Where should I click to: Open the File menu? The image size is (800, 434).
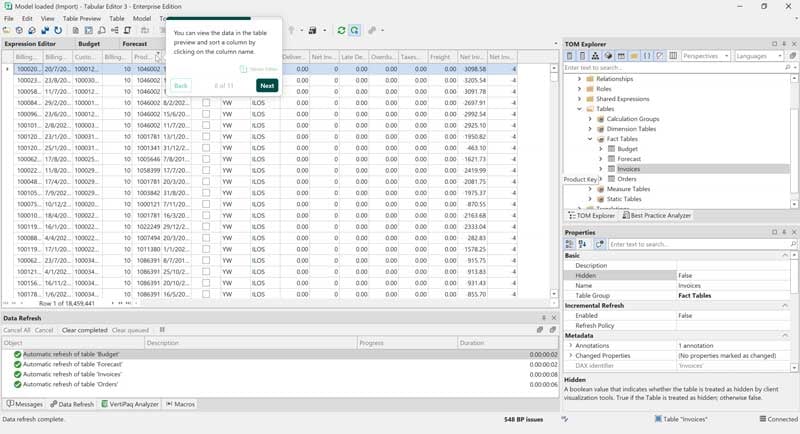pyautogui.click(x=9, y=18)
